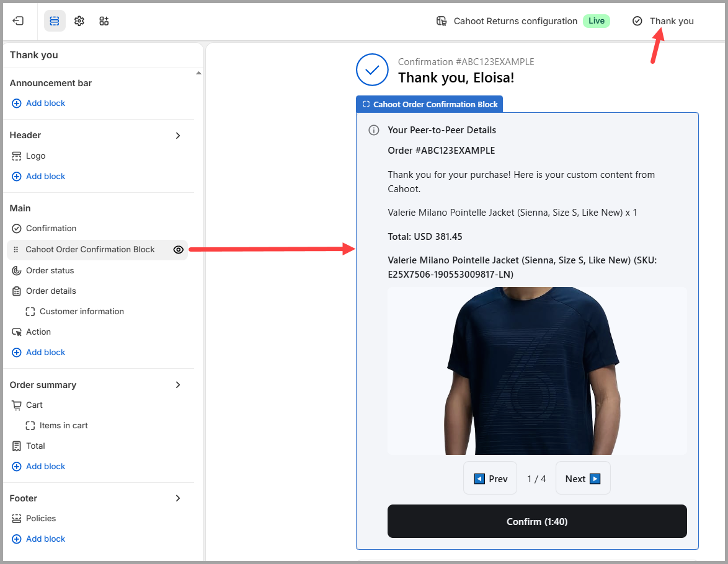Open the settings gear icon
728x564 pixels.
[x=79, y=21]
